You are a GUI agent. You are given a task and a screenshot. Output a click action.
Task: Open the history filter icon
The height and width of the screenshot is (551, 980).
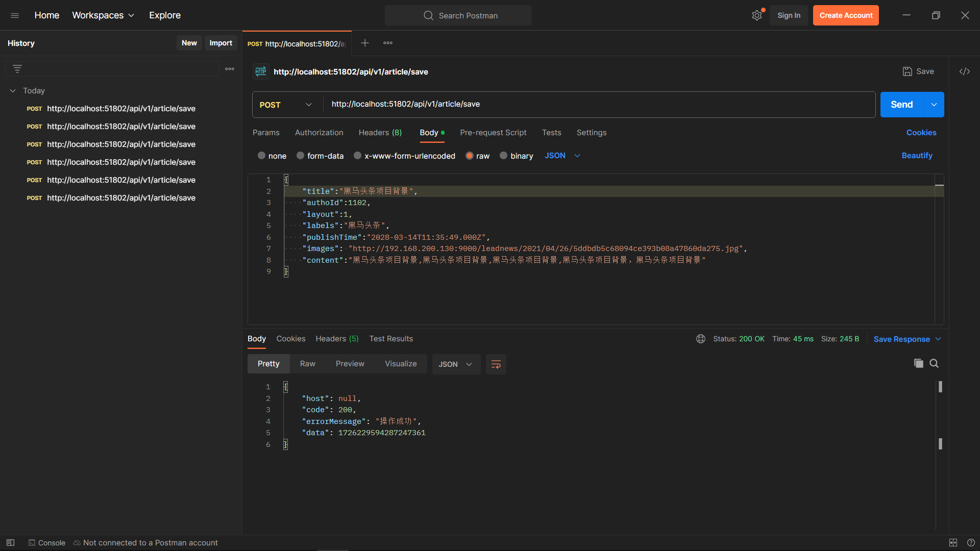coord(17,69)
